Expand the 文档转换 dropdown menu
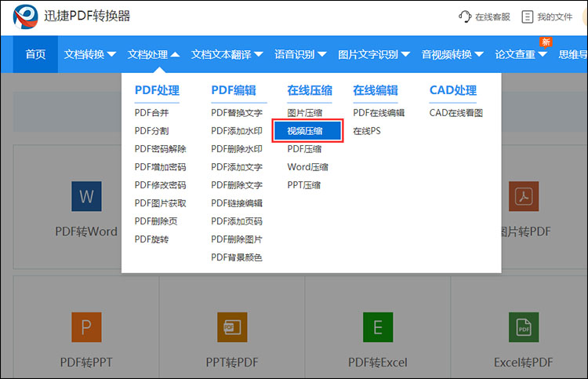This screenshot has width=588, height=379. [90, 54]
